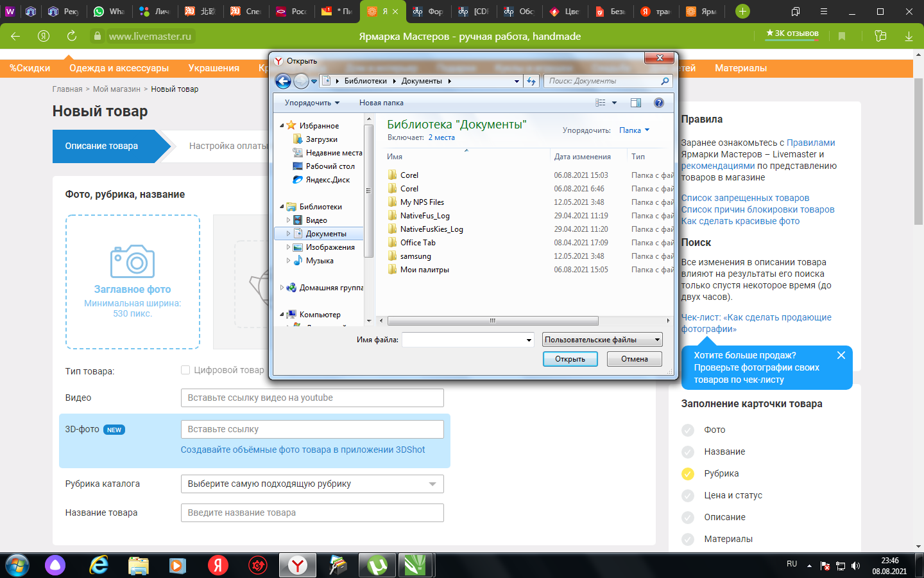
Task: Open the Украшения menu category
Action: [x=214, y=68]
